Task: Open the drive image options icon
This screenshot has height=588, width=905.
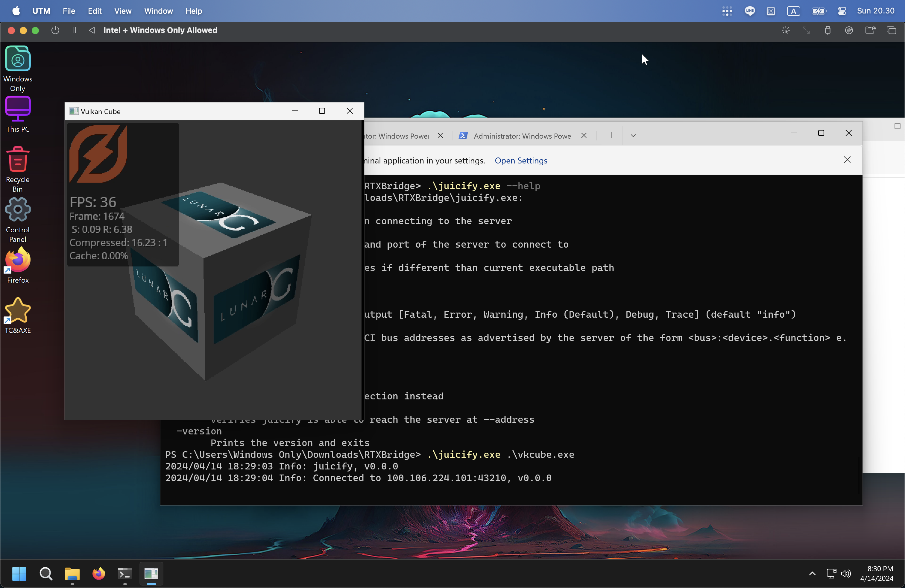Action: (849, 31)
